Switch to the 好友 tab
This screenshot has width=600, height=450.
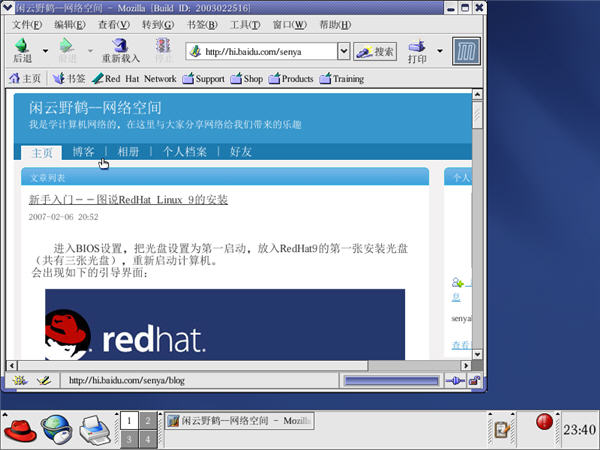[241, 152]
